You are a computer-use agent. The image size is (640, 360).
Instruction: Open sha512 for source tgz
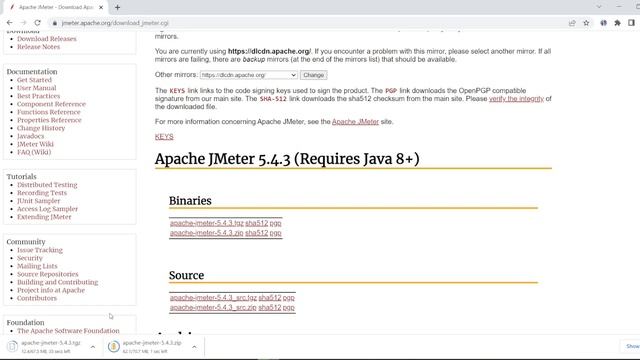pyautogui.click(x=270, y=298)
